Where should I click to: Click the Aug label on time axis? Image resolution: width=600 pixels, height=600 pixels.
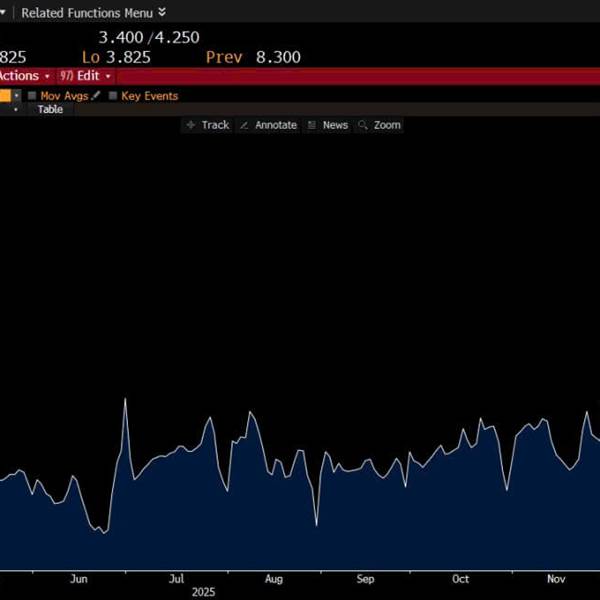274,579
